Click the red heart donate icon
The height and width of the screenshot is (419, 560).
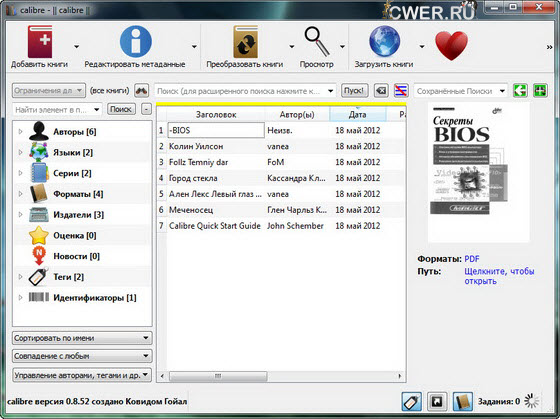pyautogui.click(x=451, y=45)
